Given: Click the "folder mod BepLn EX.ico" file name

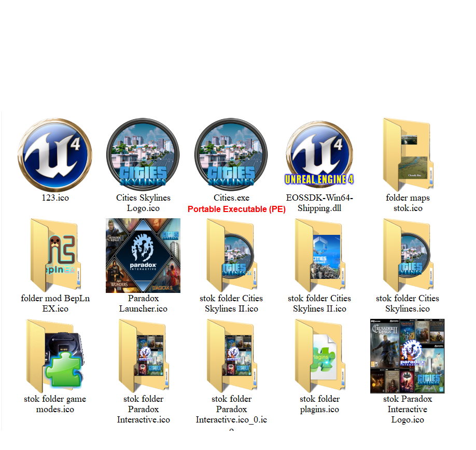Looking at the screenshot, I should point(55,303).
